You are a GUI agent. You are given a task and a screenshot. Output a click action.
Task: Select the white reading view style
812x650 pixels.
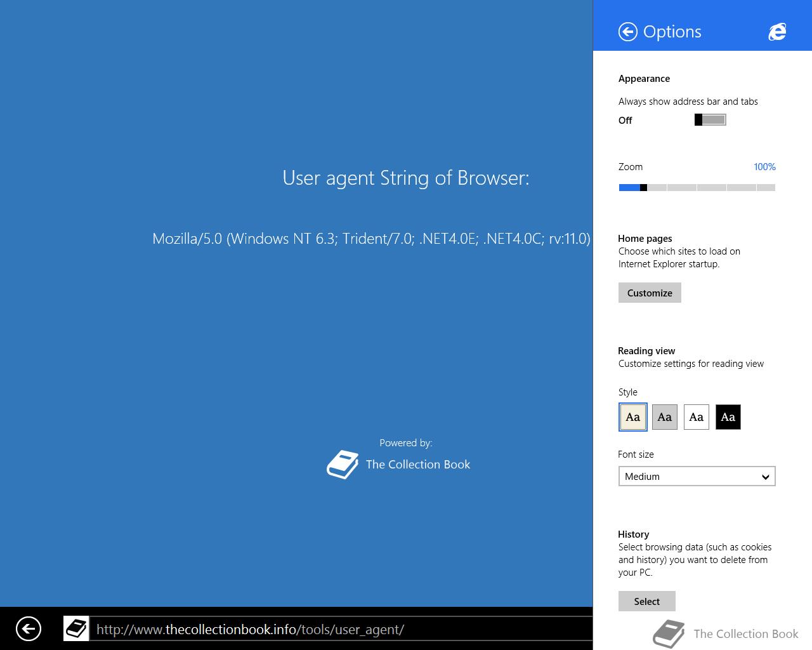click(x=697, y=417)
